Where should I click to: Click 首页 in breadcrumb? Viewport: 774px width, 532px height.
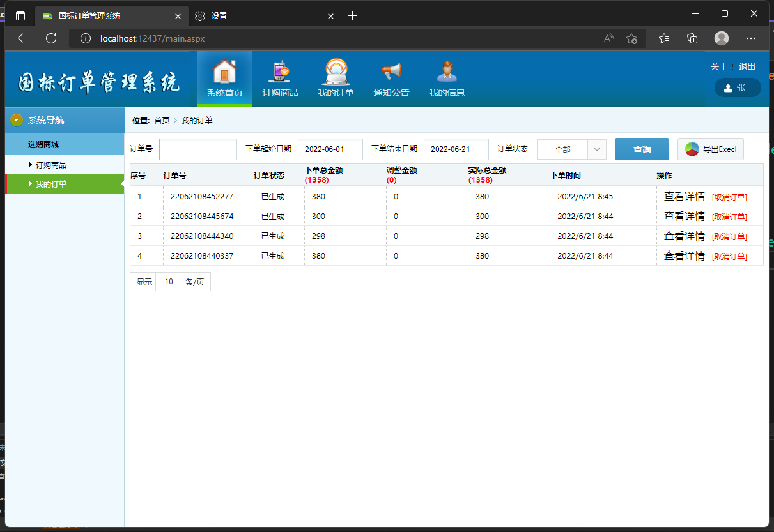162,120
